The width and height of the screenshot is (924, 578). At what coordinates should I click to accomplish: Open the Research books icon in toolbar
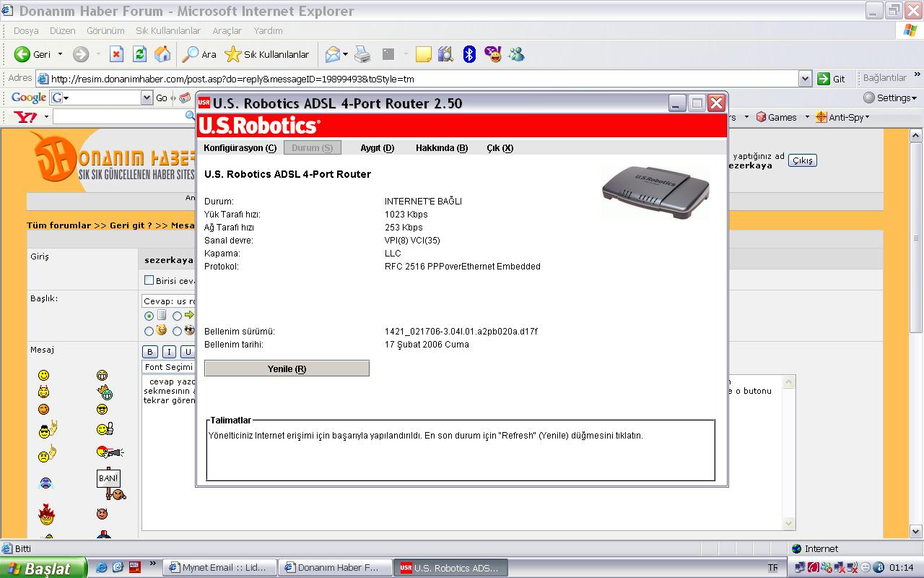445,54
